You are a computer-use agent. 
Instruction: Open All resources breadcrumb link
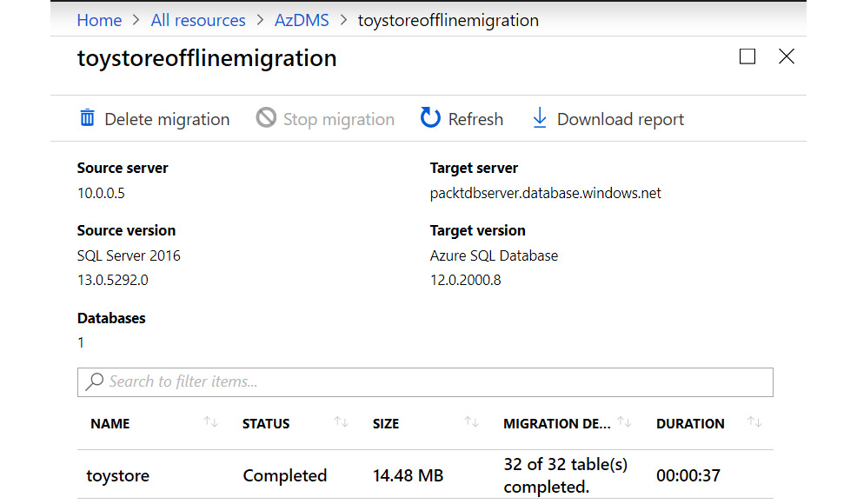pos(198,20)
